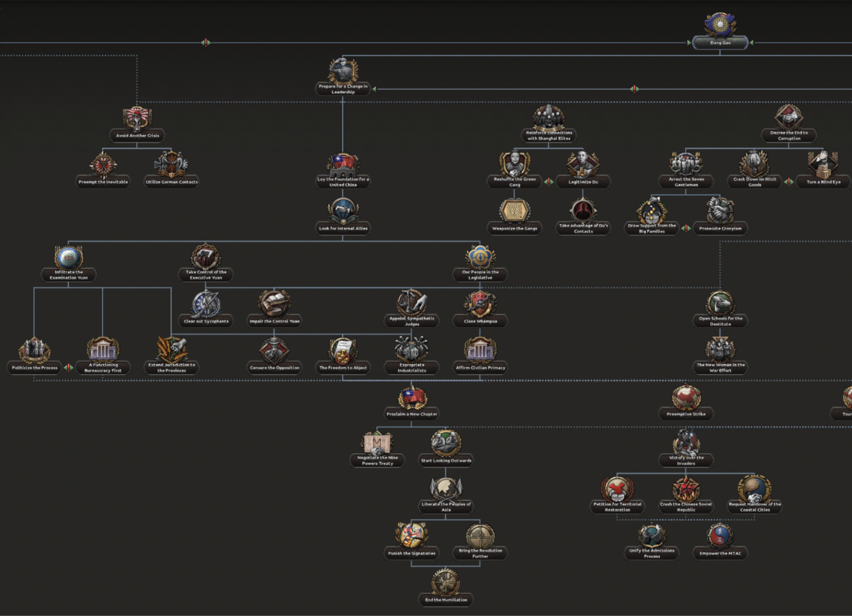Select the Utilize German Contacts focus icon
852x616 pixels.
click(x=171, y=164)
